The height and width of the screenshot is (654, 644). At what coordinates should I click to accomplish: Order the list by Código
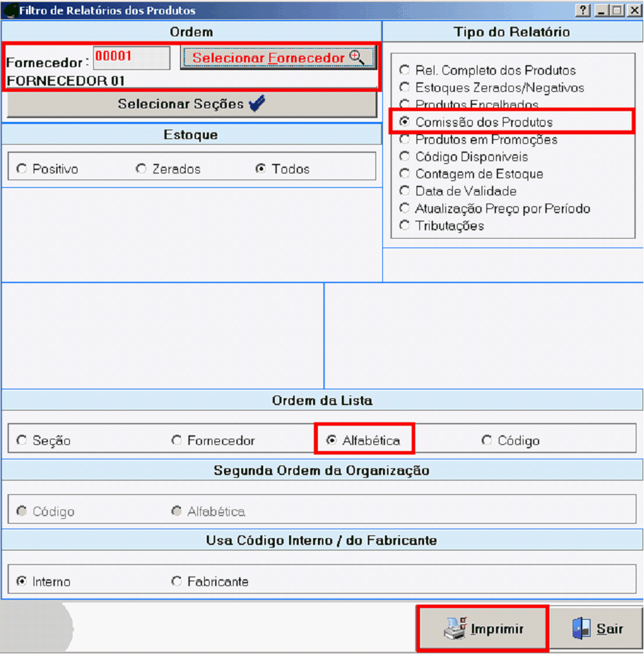487,441
